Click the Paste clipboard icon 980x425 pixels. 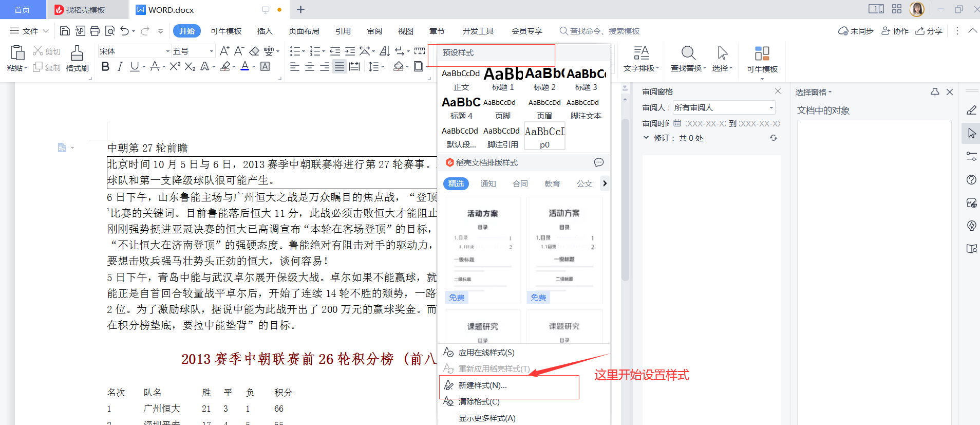pos(17,52)
